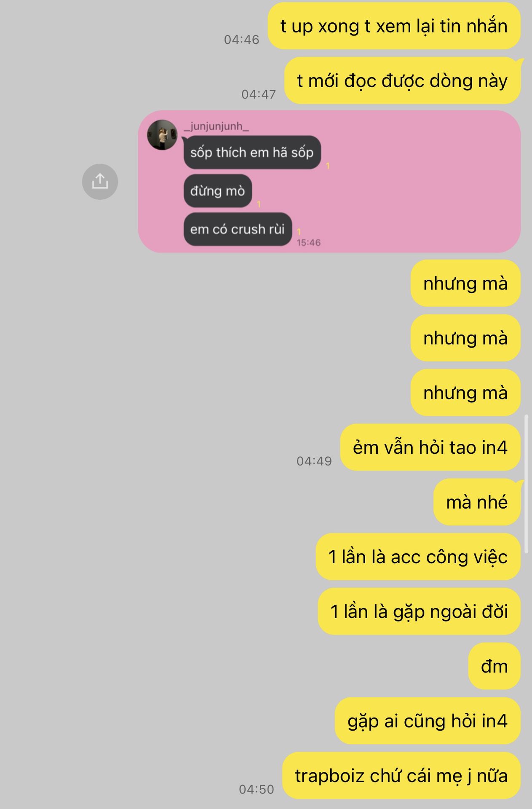Open the _junjunjunh_ username label
532x809 pixels.
(216, 126)
